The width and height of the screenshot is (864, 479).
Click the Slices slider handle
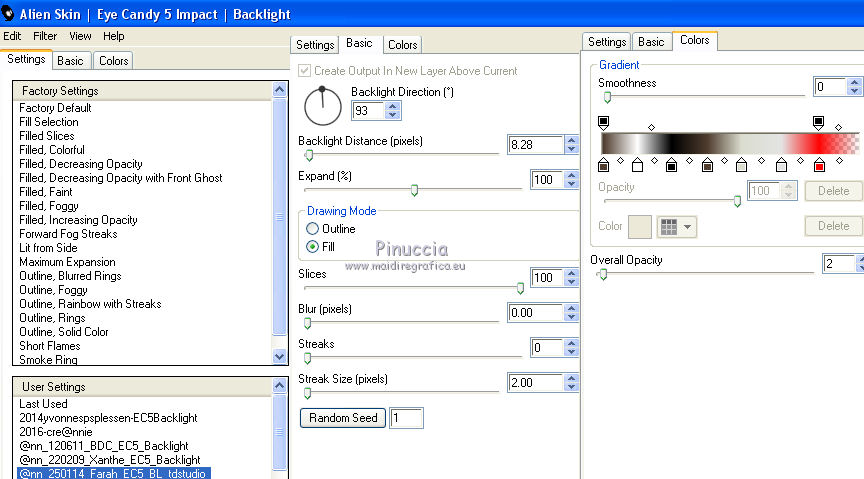coord(520,288)
